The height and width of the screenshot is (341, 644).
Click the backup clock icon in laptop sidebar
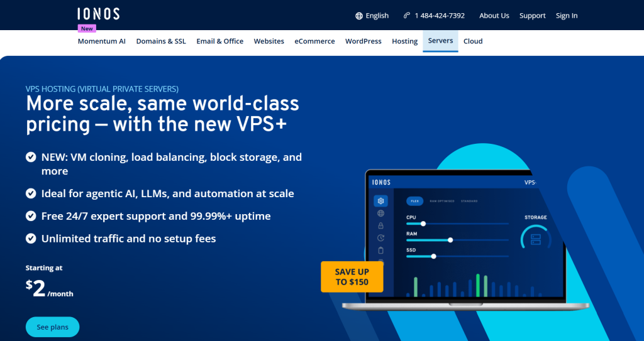pos(380,238)
